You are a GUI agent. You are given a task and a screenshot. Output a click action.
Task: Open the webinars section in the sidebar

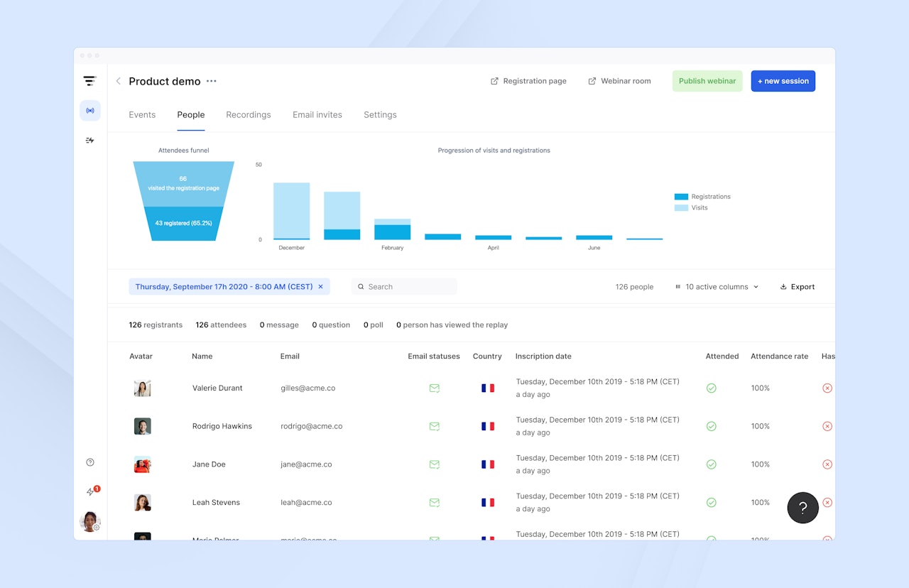[x=89, y=110]
